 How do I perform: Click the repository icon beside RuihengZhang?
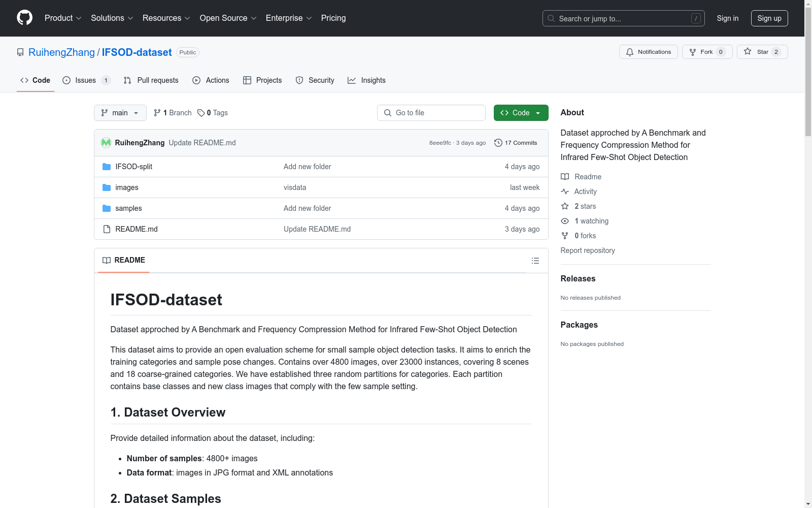pos(20,52)
